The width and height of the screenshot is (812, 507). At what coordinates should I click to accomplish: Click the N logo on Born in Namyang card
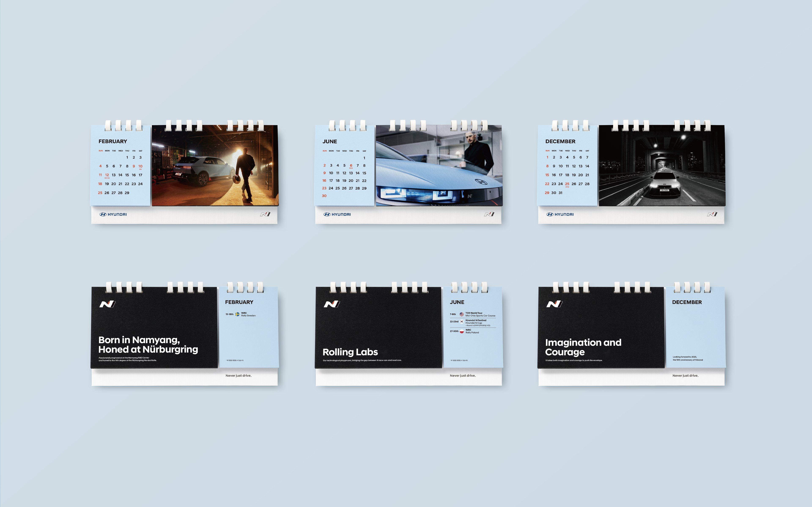point(107,304)
